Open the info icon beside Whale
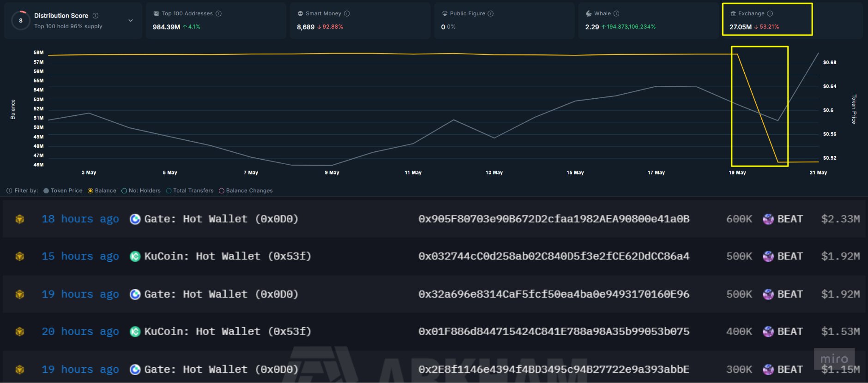 tap(616, 14)
